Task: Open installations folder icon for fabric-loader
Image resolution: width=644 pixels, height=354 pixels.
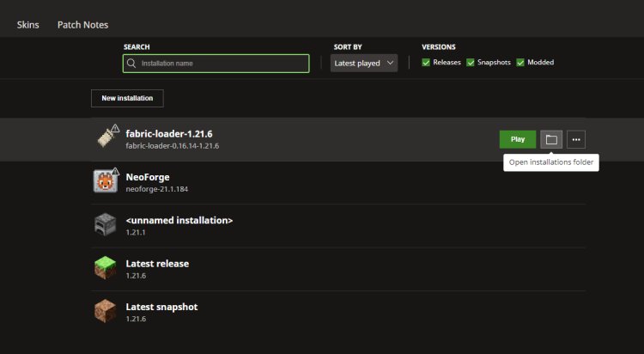Action: click(551, 139)
